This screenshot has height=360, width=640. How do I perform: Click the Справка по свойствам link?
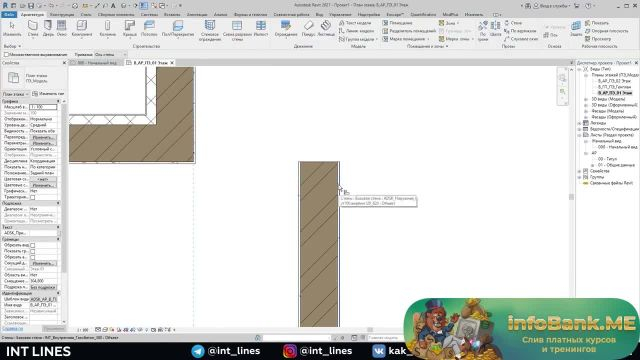(x=13, y=329)
